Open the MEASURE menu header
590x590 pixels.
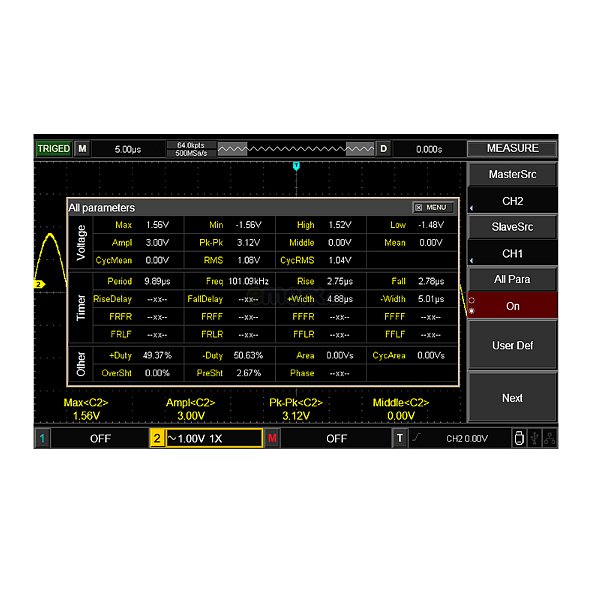tap(512, 148)
